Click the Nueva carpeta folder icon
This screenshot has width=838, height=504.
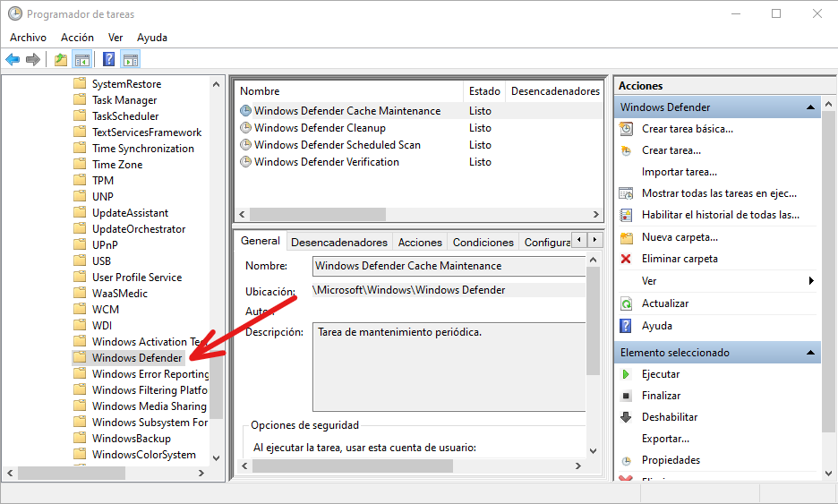pos(626,237)
